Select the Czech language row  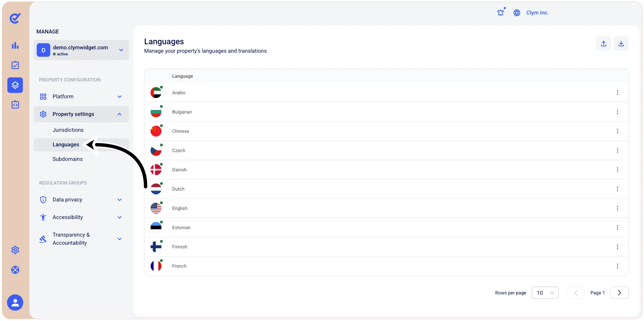tap(386, 151)
